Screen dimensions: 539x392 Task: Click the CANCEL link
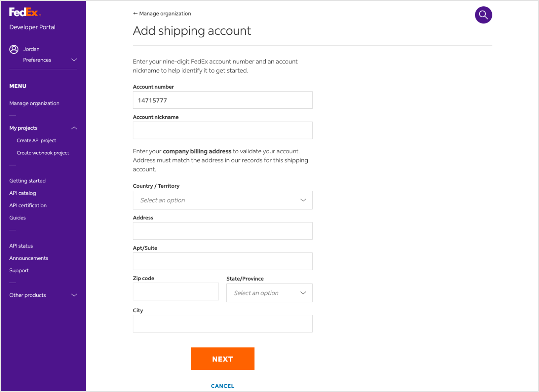tap(222, 386)
